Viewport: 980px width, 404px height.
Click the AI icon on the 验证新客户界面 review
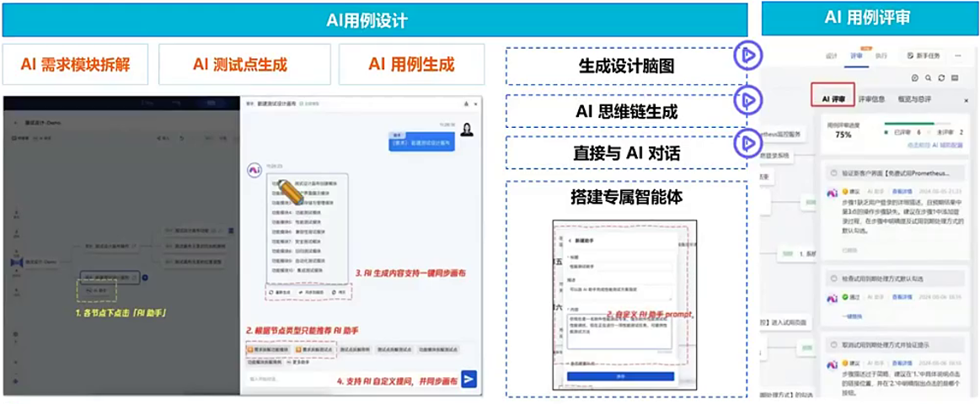[832, 193]
